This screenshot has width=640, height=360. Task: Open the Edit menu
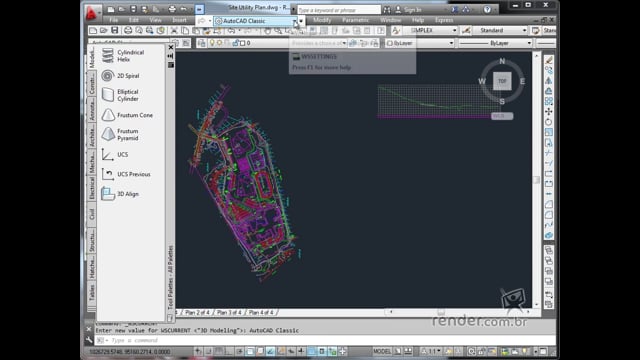pos(133,20)
